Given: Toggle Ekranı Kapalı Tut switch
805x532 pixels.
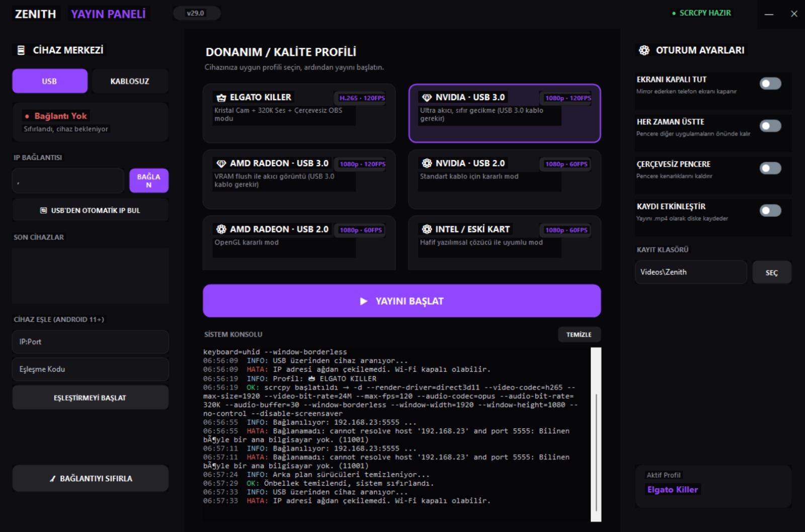Looking at the screenshot, I should pyautogui.click(x=770, y=83).
